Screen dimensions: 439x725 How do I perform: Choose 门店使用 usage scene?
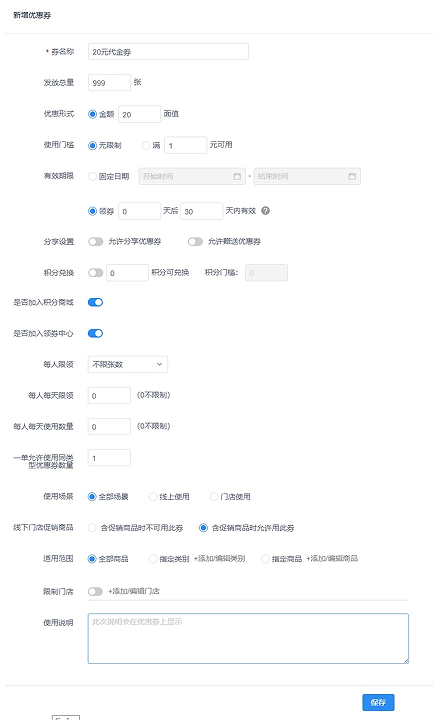click(214, 497)
